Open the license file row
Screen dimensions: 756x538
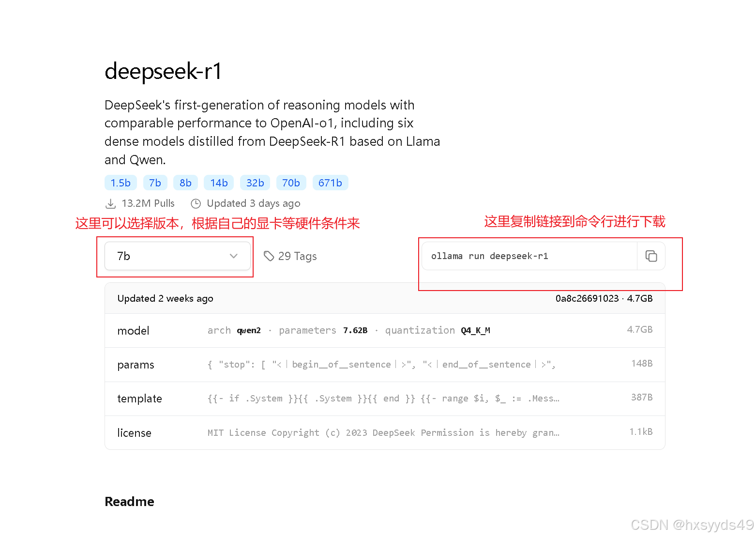(385, 432)
